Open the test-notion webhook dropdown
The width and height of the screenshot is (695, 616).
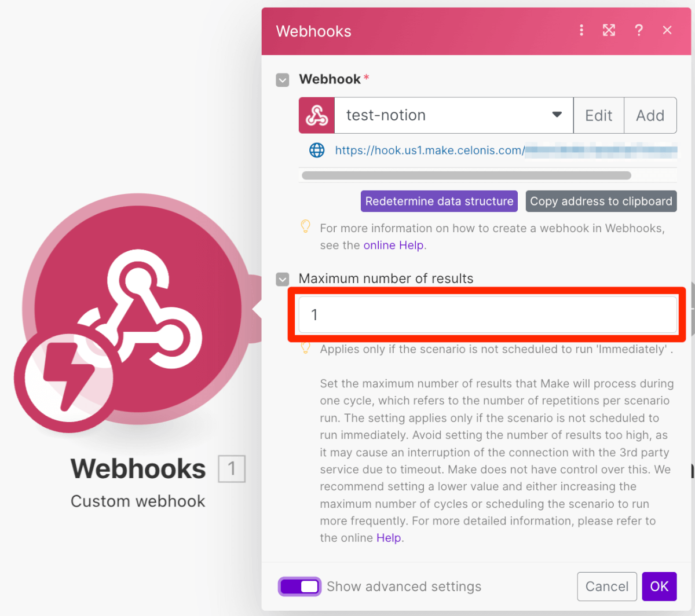453,115
